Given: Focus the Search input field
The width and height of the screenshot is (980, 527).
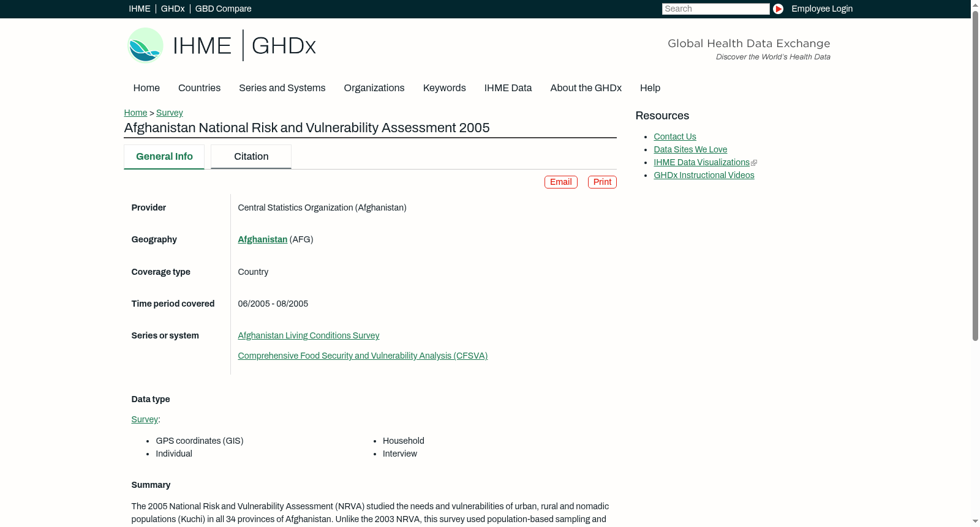Looking at the screenshot, I should pos(715,9).
